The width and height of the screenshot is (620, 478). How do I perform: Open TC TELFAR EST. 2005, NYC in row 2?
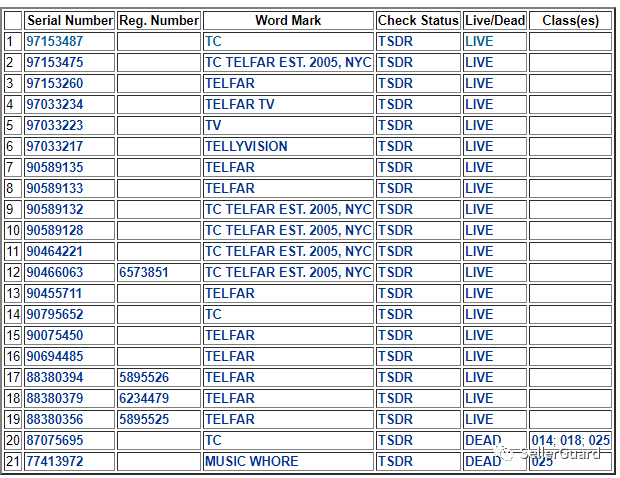(288, 62)
